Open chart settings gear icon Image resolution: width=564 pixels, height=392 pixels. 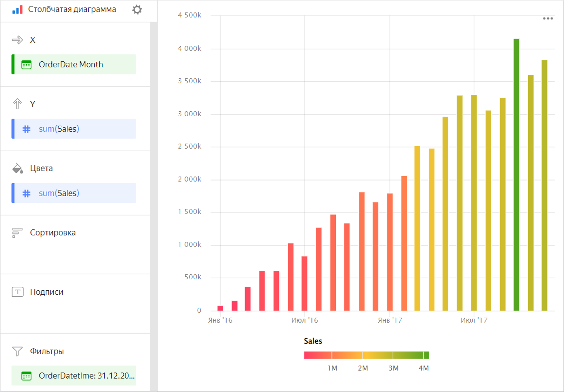pos(137,9)
